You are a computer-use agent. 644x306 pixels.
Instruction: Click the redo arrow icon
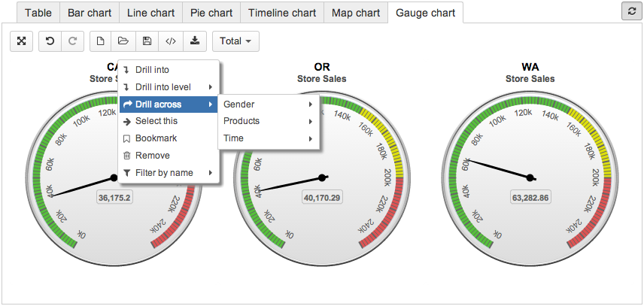pyautogui.click(x=72, y=41)
